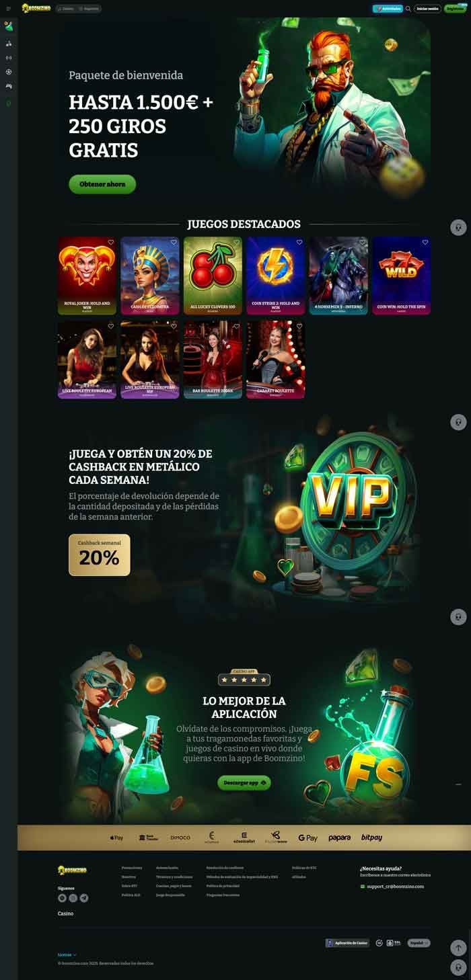
Task: Select the game controller sidebar icon
Action: point(8,86)
